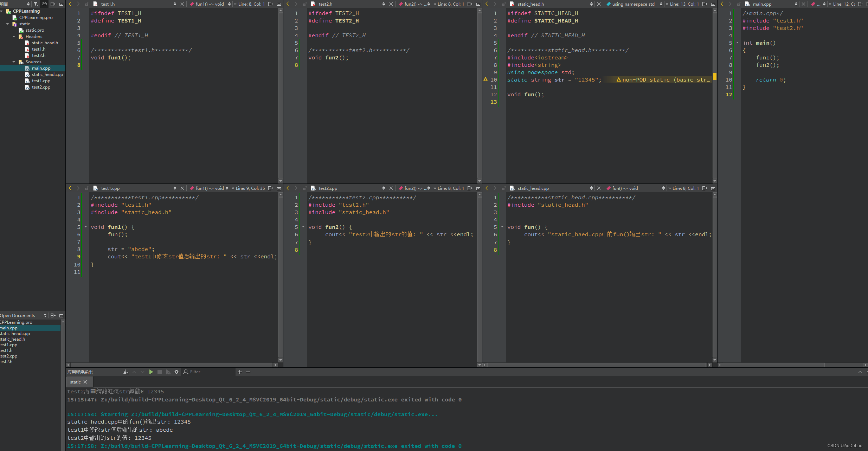Screen dimensions: 868x451
Task: Re-run the application with green play button
Action: 151,372
